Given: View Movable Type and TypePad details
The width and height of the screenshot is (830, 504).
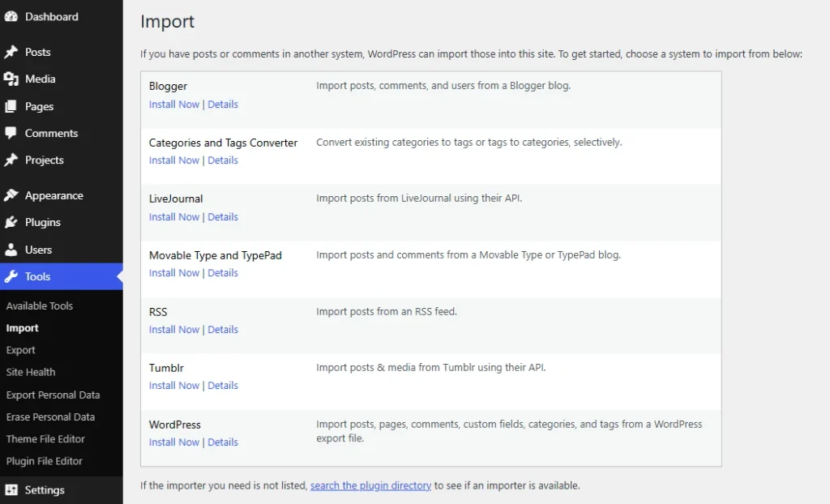Looking at the screenshot, I should coord(223,273).
